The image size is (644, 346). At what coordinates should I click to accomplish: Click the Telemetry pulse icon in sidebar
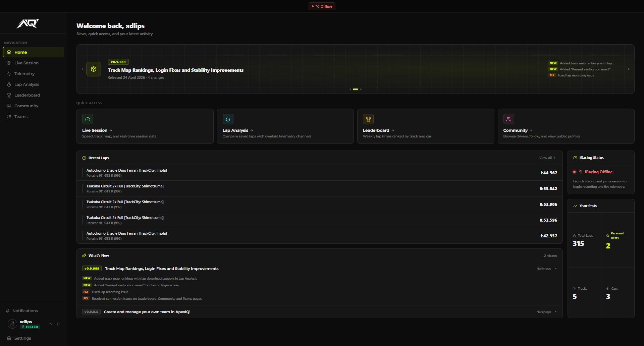9,74
